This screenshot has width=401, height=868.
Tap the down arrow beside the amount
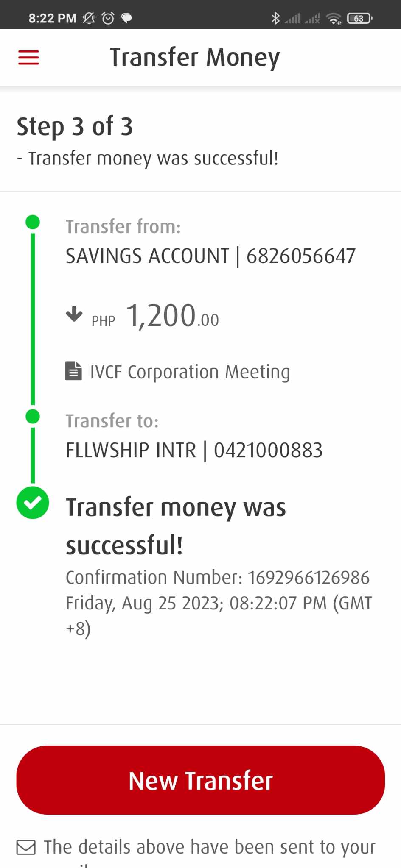coord(74,314)
